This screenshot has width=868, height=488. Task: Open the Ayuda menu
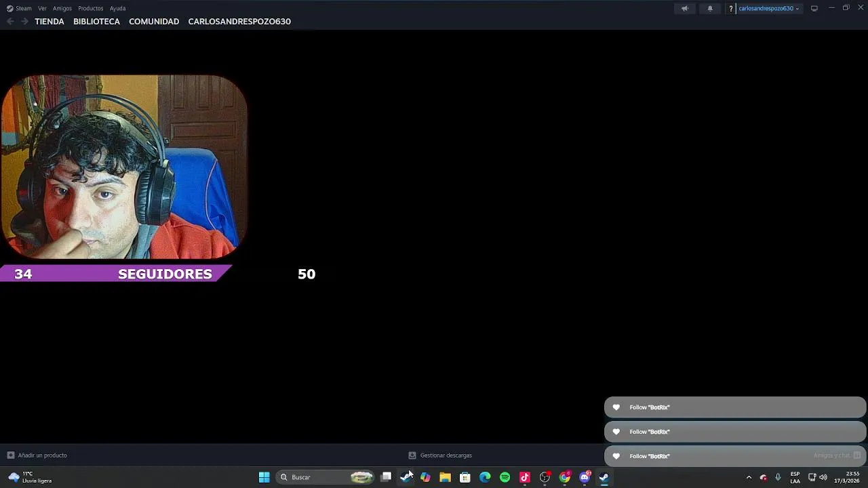click(117, 8)
